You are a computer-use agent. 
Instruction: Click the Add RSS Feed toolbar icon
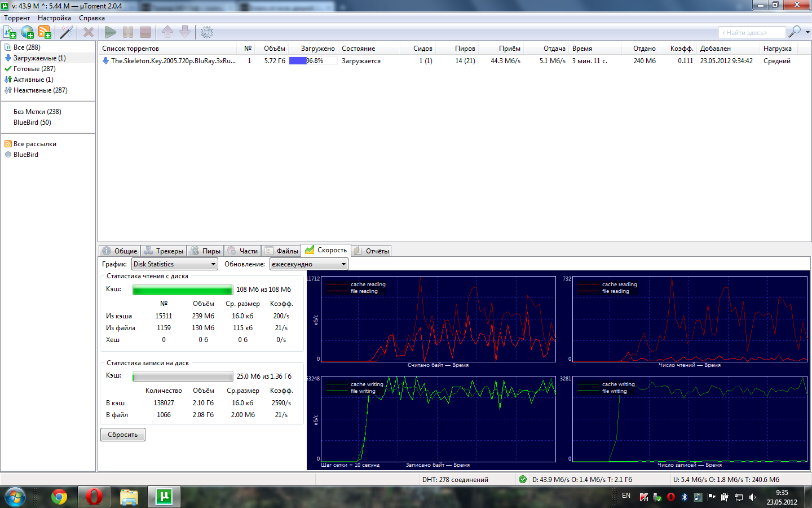(x=45, y=32)
